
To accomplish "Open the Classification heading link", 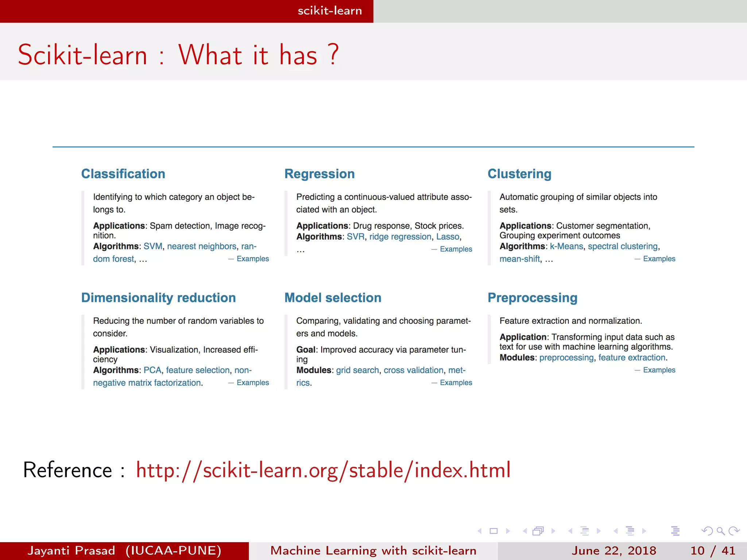I will tap(123, 174).
